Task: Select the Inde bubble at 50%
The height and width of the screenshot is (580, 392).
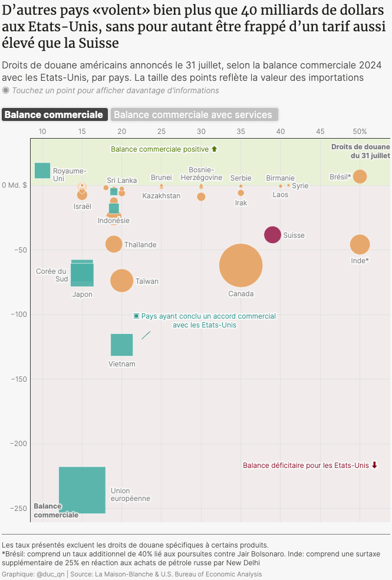Action: [x=360, y=245]
